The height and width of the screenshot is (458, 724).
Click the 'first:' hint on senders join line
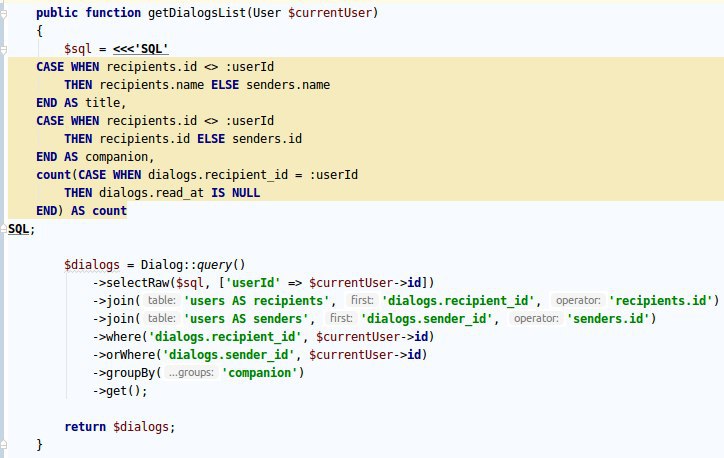click(341, 319)
